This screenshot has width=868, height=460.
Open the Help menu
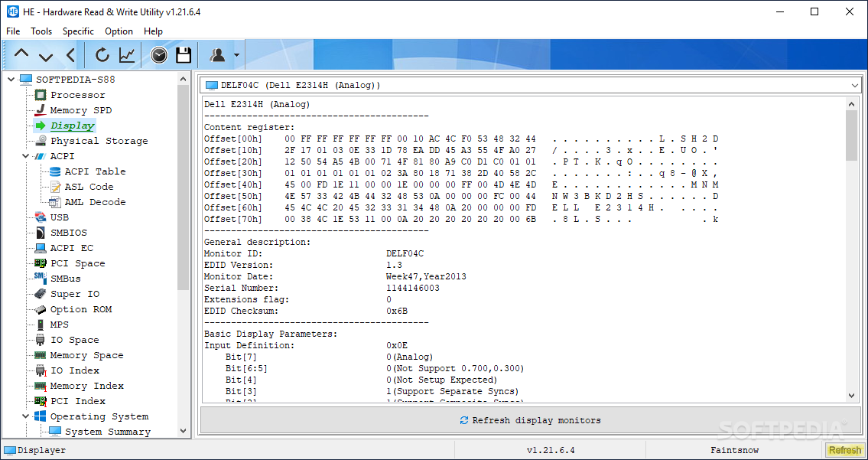point(154,31)
